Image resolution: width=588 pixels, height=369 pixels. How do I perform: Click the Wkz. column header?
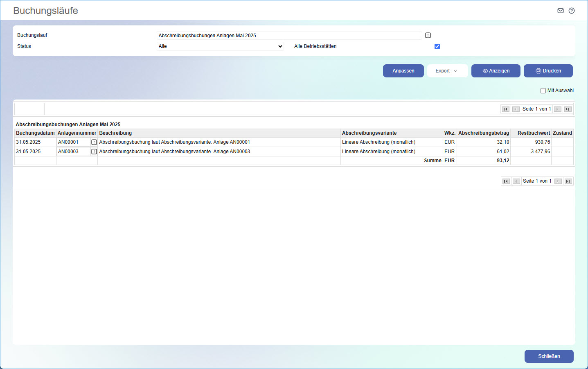tap(450, 133)
